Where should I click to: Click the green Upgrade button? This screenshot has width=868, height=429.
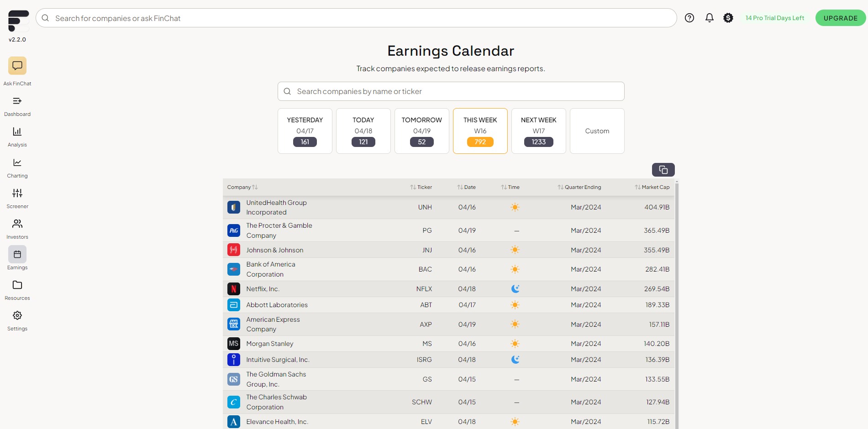[841, 18]
